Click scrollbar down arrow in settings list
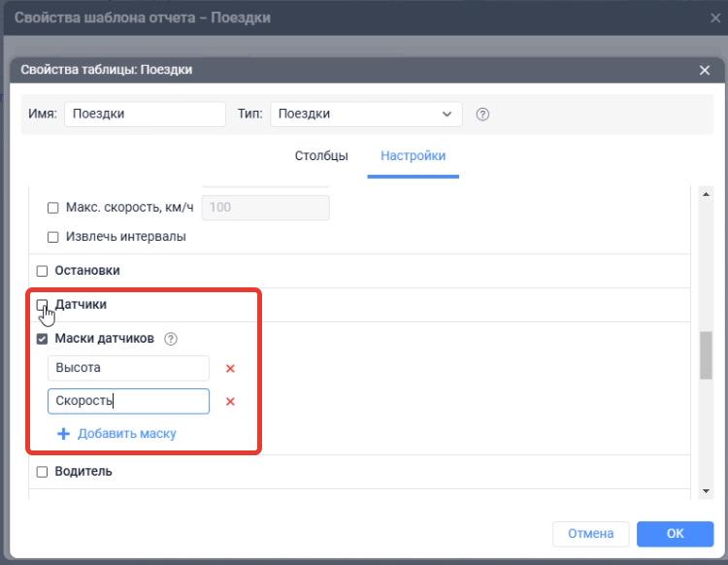This screenshot has width=728, height=565. pos(707,491)
